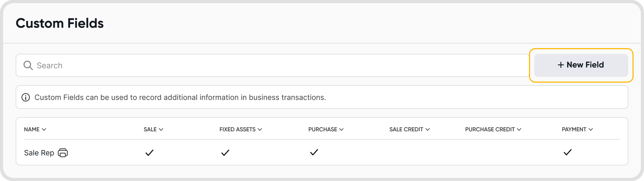Viewport: 644px width, 181px height.
Task: Expand the FIXED ASSETS column chevron
Action: [260, 129]
